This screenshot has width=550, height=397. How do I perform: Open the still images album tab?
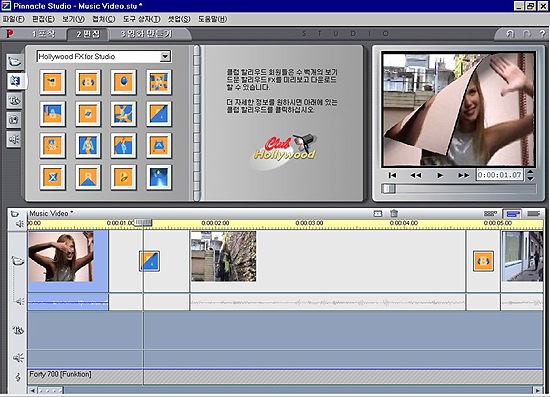coord(14,120)
